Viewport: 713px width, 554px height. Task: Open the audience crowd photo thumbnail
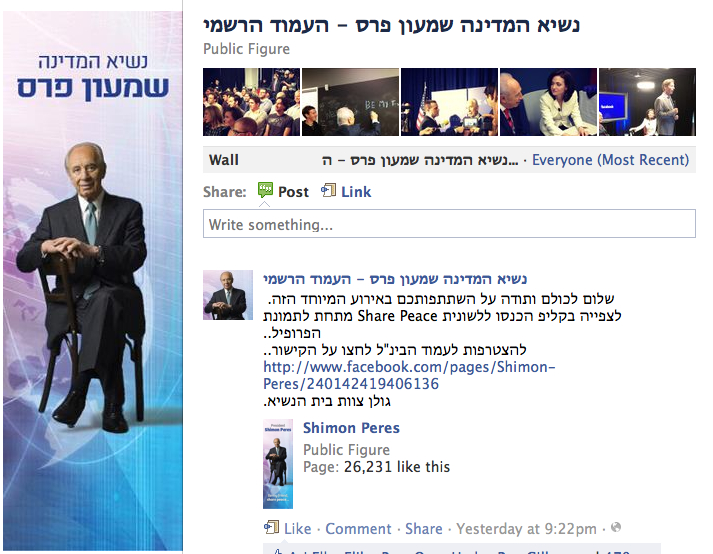[251, 102]
